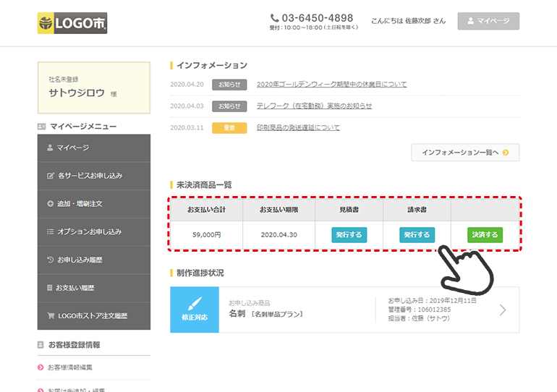The width and height of the screenshot is (557, 392).
Task: Open お支払い履歴 menu item
Action: tap(94, 288)
